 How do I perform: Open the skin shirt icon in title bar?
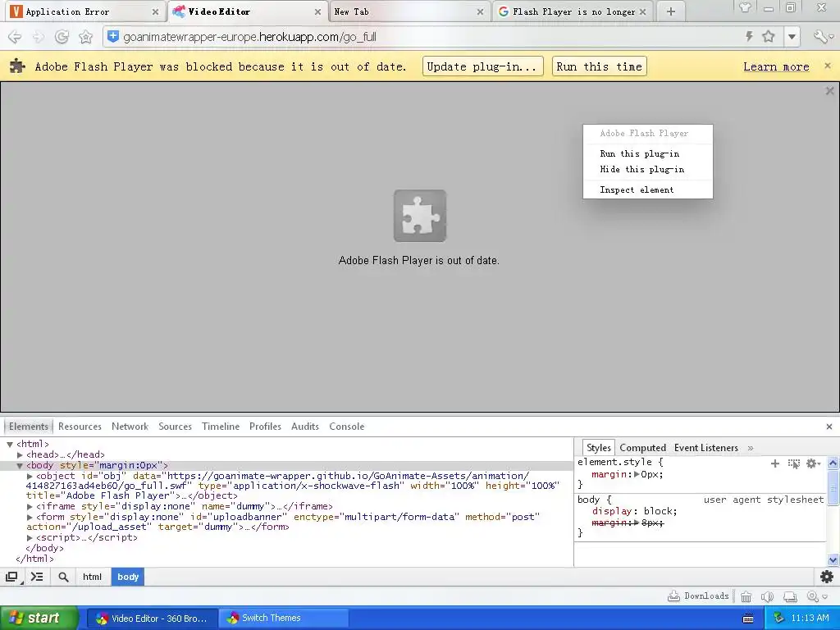coord(745,7)
